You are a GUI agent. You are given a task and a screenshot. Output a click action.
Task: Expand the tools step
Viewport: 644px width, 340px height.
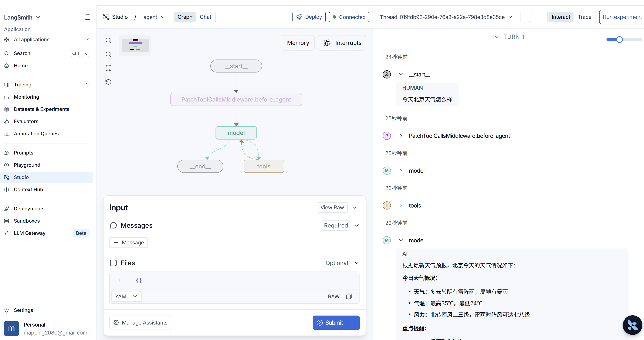pyautogui.click(x=401, y=205)
